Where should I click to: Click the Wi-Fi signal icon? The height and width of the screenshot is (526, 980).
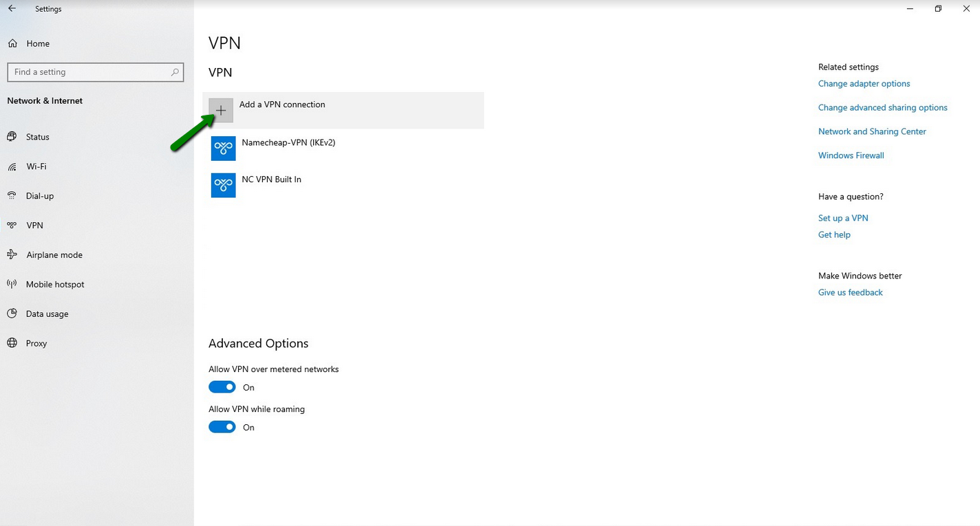tap(12, 166)
